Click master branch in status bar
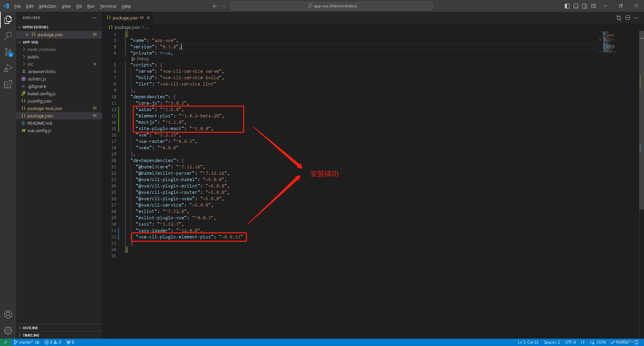Image resolution: width=644 pixels, height=346 pixels. pyautogui.click(x=23, y=342)
